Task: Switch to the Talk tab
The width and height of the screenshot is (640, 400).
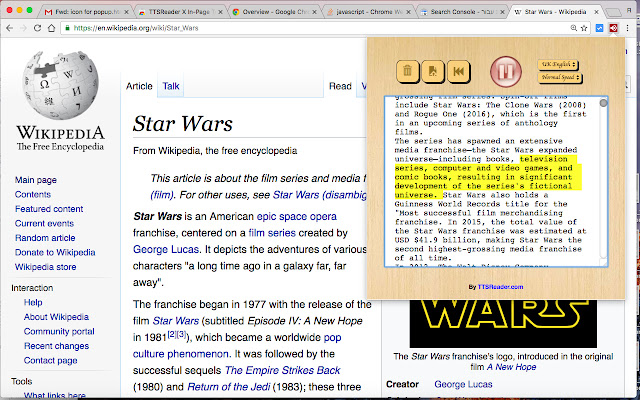Action: click(171, 86)
